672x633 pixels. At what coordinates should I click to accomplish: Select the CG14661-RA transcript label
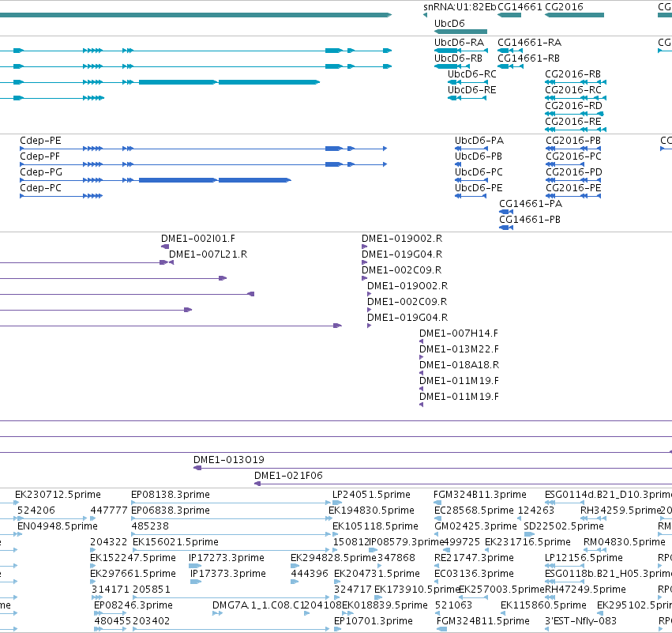(529, 43)
